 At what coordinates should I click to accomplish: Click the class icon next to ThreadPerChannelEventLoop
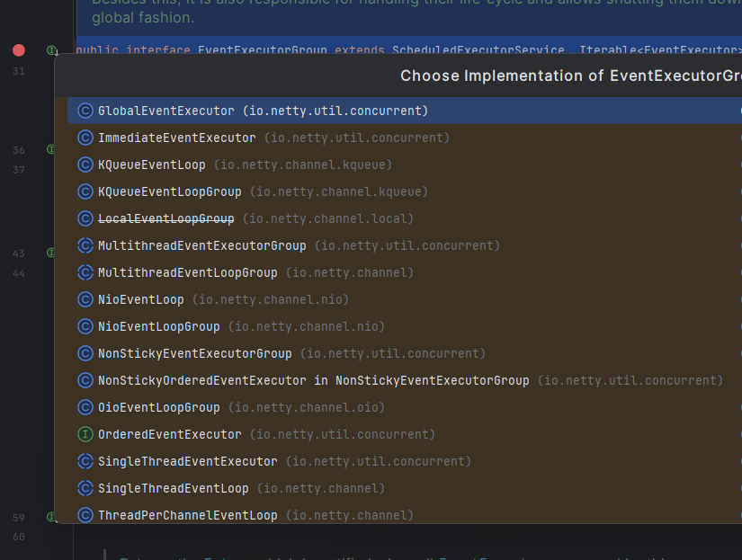[85, 515]
